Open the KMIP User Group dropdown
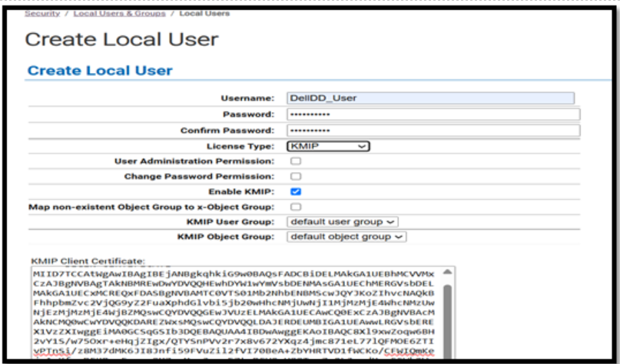The height and width of the screenshot is (364, 620). [x=343, y=222]
